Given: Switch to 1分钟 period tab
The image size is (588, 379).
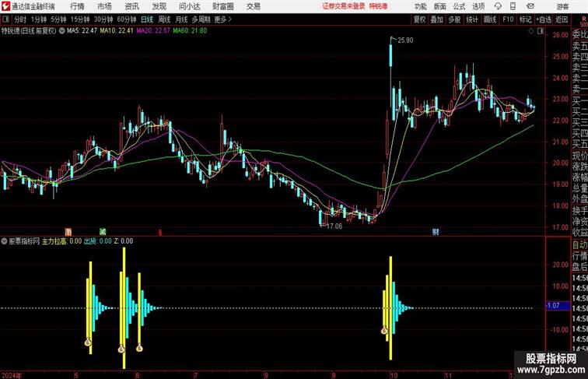Looking at the screenshot, I should tap(39, 19).
